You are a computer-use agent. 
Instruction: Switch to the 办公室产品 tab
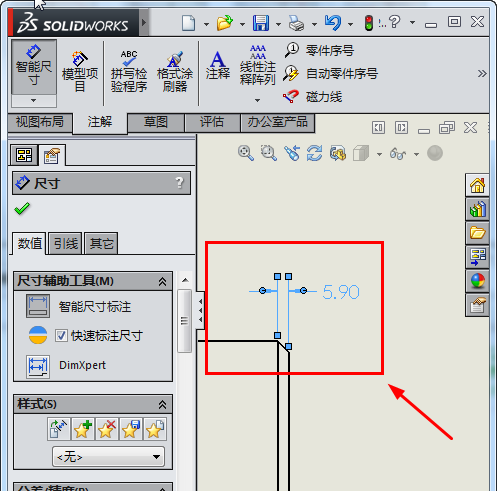coord(277,122)
